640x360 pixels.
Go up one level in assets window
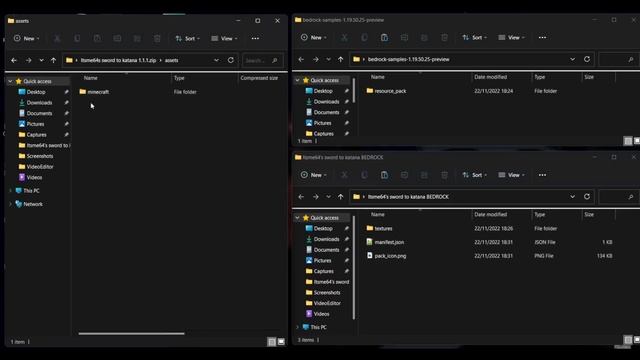click(x=53, y=60)
